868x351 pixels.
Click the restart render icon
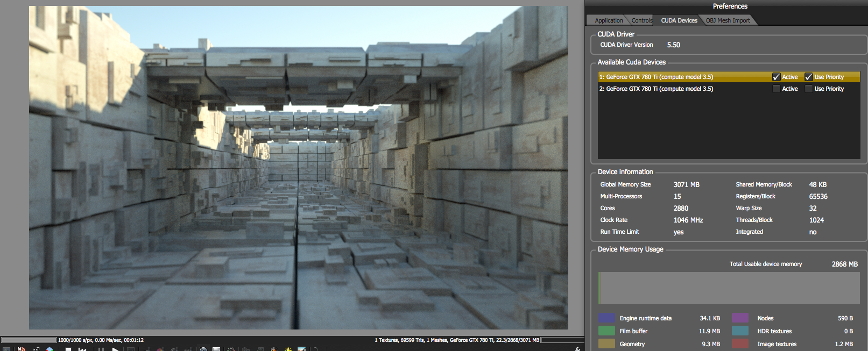pyautogui.click(x=82, y=349)
